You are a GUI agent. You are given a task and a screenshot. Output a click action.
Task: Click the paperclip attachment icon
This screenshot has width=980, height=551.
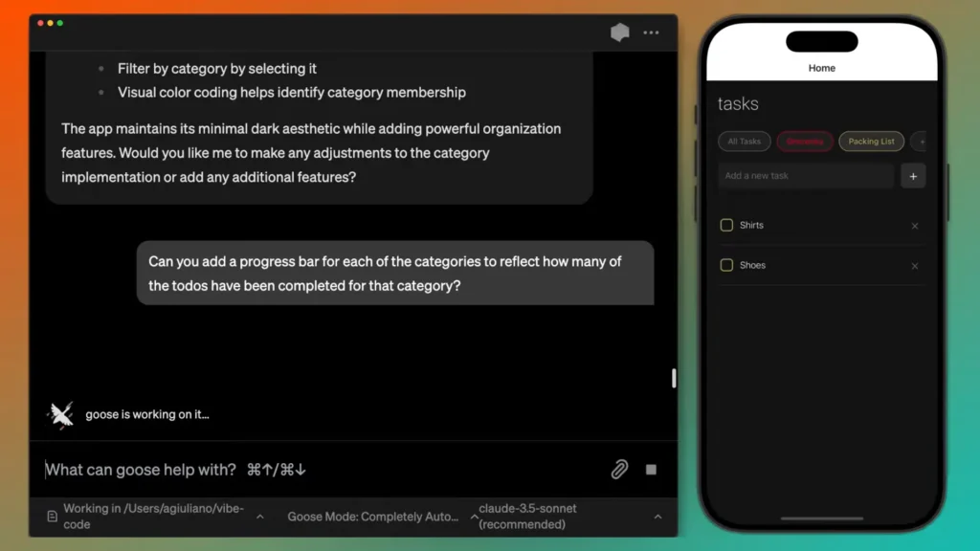pos(618,470)
